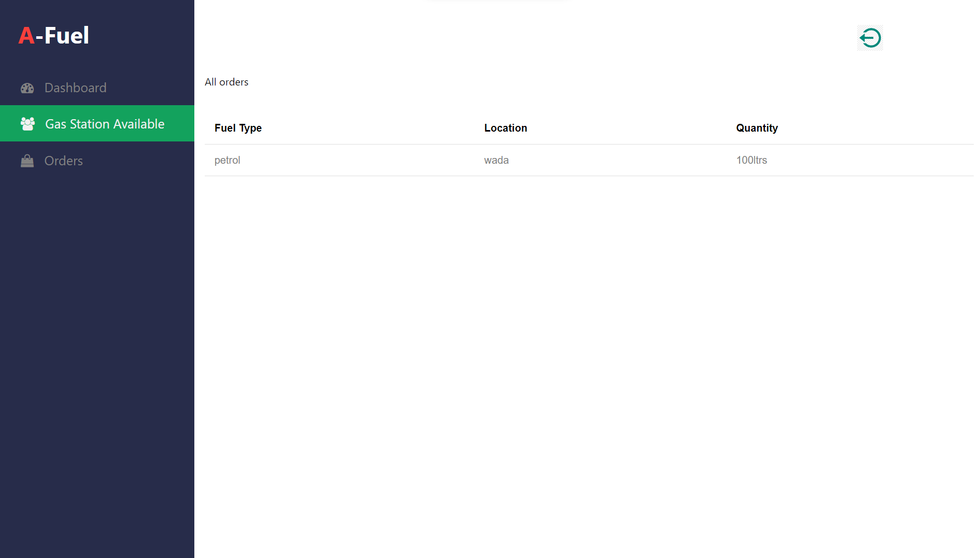Image resolution: width=980 pixels, height=558 pixels.
Task: Click the word Station in the active menu item
Action: pyautogui.click(x=89, y=124)
